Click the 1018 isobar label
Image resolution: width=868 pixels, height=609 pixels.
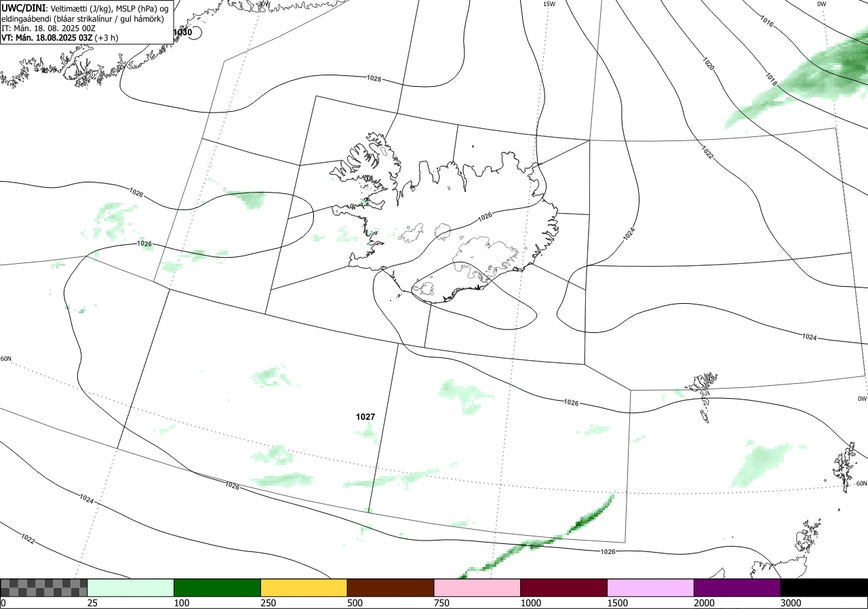pyautogui.click(x=771, y=78)
